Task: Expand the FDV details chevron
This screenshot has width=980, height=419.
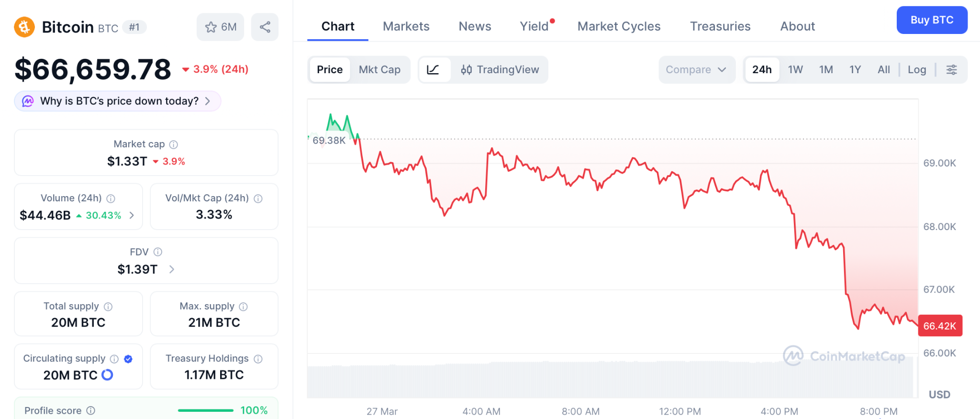Action: pyautogui.click(x=172, y=270)
